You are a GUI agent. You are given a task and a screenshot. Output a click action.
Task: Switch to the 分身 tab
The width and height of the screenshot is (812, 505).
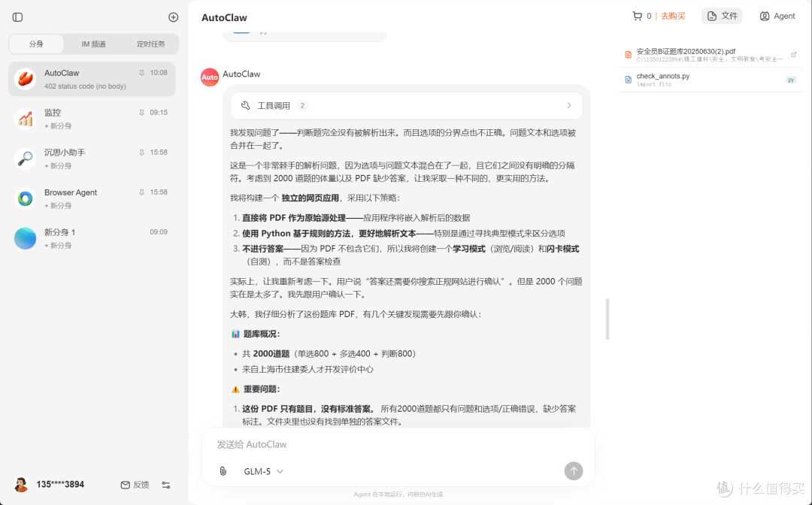pyautogui.click(x=36, y=44)
